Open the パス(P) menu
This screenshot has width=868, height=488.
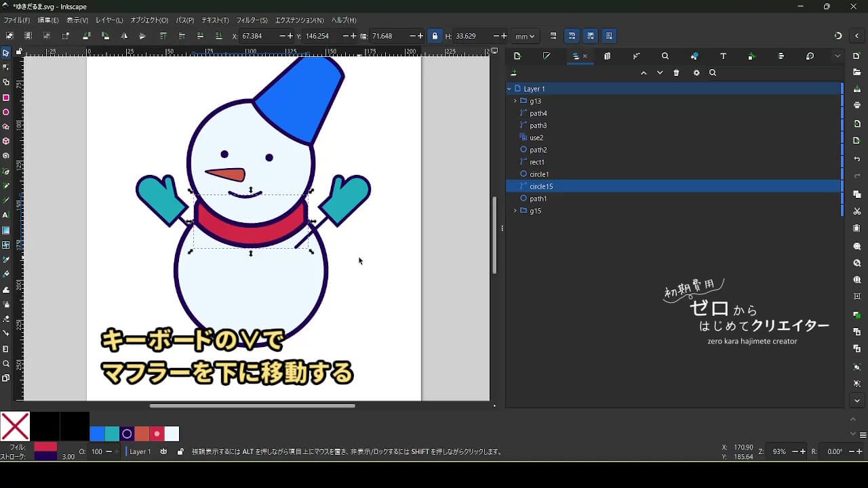pyautogui.click(x=184, y=20)
